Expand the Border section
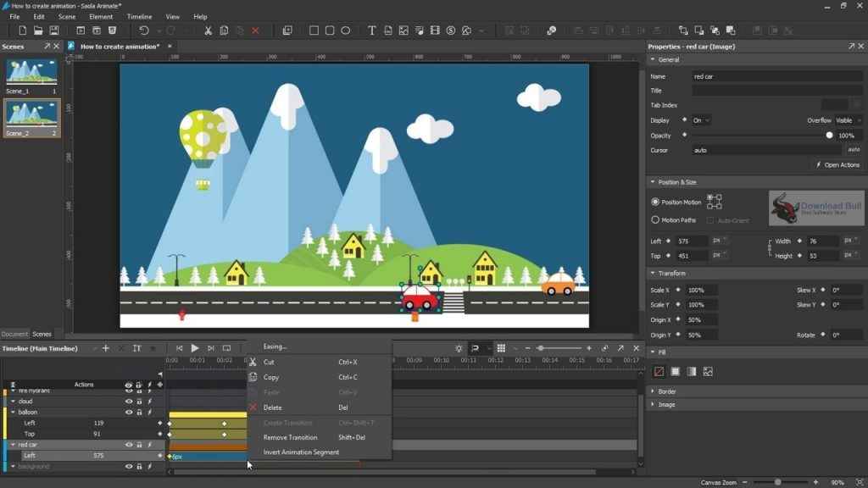868x488 pixels. tap(666, 391)
